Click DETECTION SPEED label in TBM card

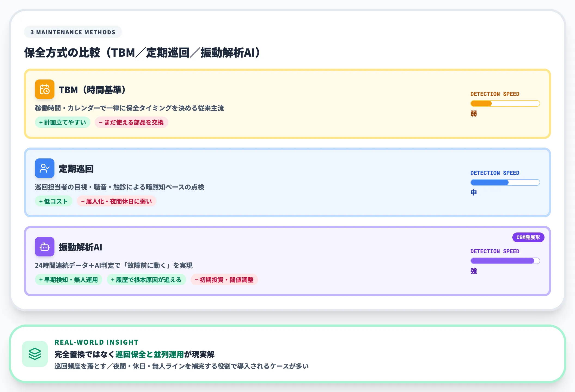point(495,94)
